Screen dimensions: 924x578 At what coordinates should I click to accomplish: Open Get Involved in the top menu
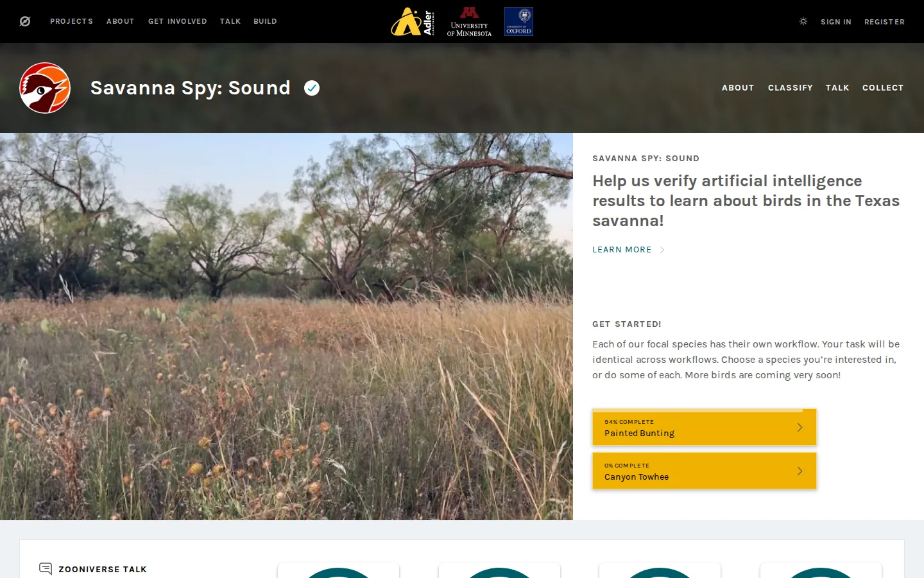pyautogui.click(x=178, y=21)
